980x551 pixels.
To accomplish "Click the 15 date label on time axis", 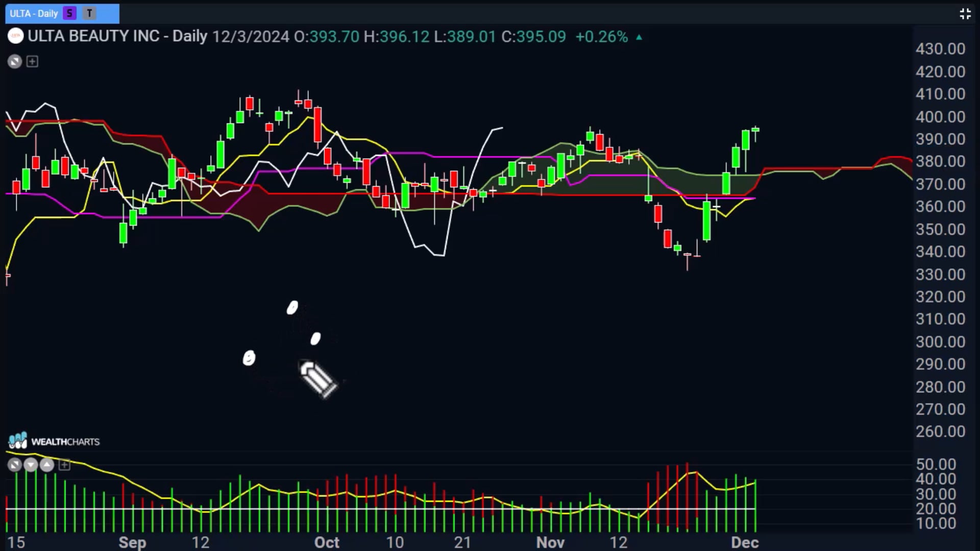I will click(x=16, y=542).
